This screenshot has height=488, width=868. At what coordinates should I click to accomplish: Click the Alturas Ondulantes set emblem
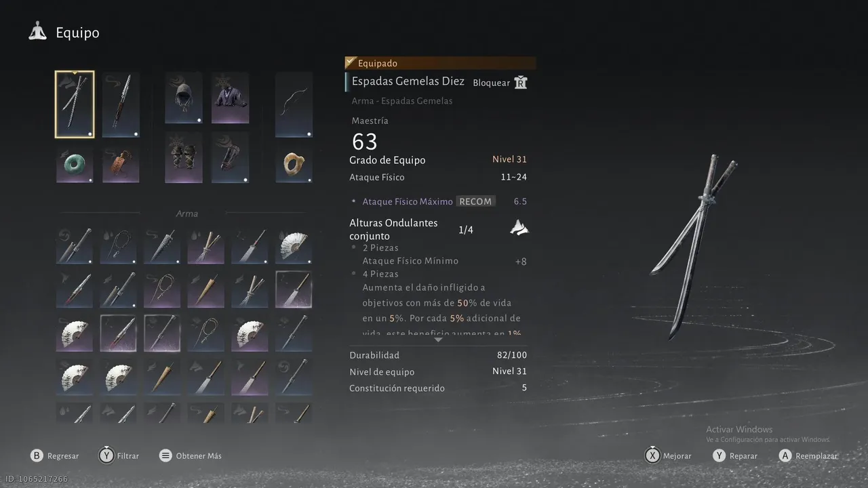click(x=519, y=228)
